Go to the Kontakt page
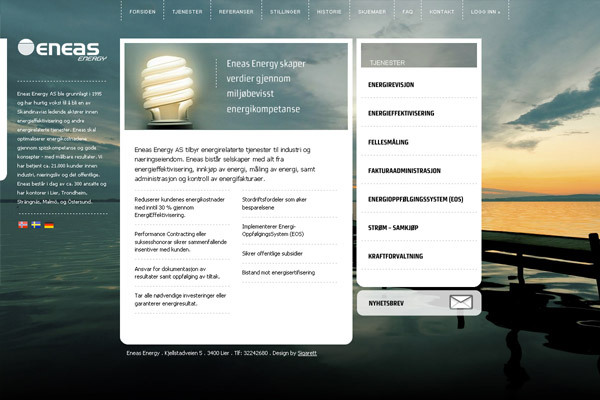This screenshot has height=400, width=600. (442, 12)
